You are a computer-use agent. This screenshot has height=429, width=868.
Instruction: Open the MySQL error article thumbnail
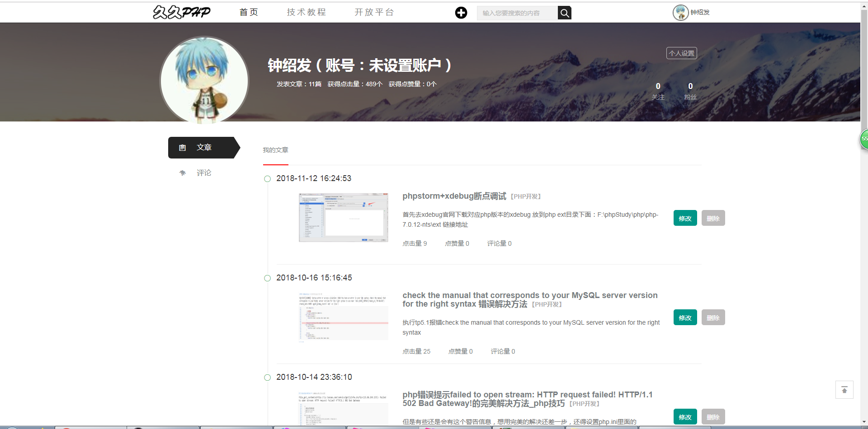tap(343, 317)
